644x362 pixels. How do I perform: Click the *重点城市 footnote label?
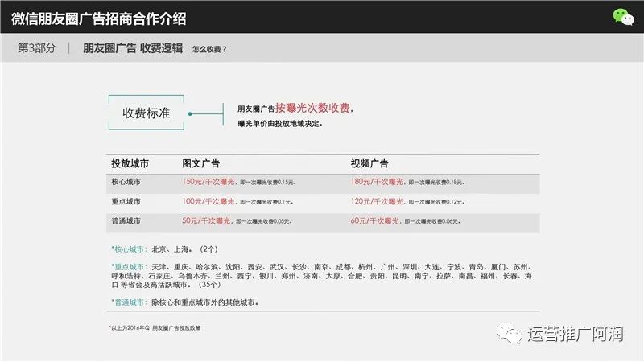(129, 267)
